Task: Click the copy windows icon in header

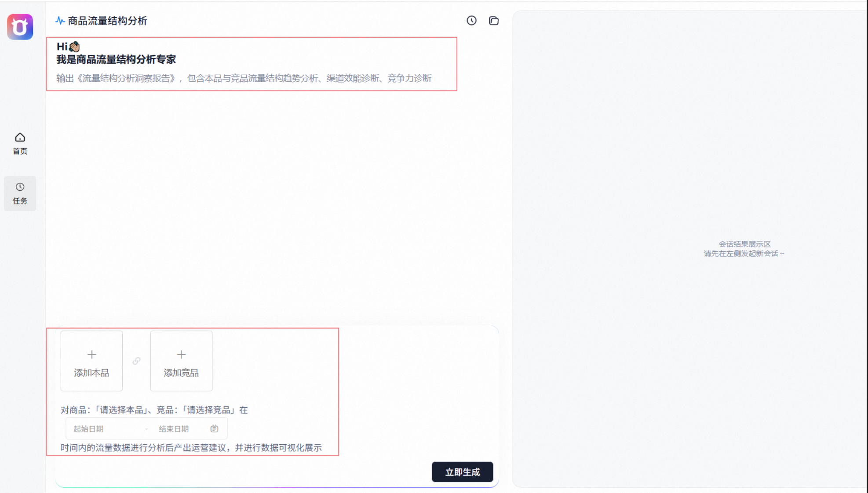Action: click(494, 21)
